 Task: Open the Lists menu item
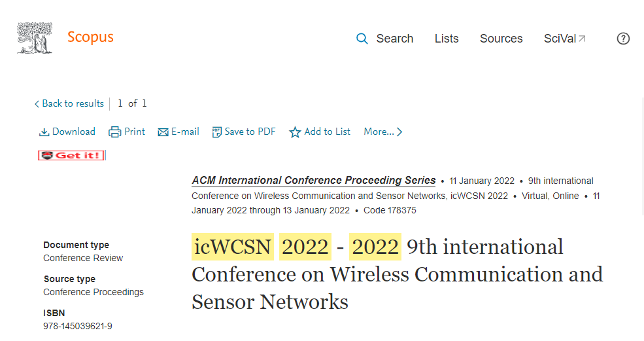(447, 39)
